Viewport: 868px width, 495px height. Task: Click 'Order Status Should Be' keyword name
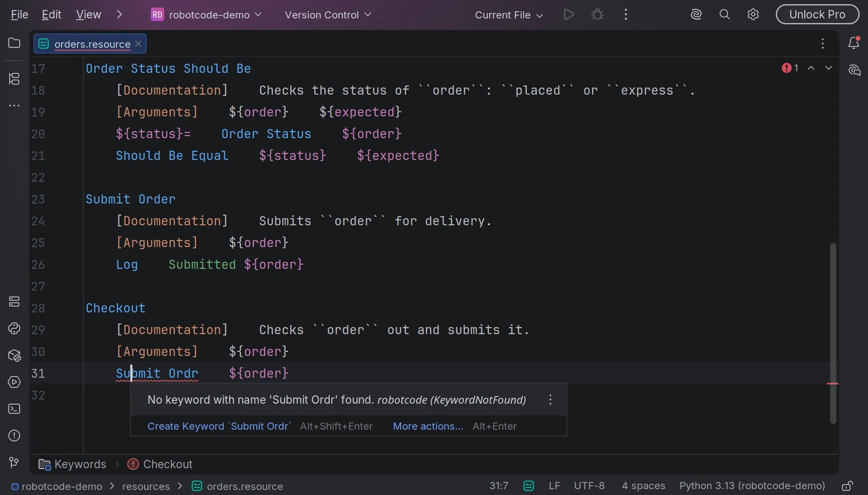pyautogui.click(x=168, y=68)
